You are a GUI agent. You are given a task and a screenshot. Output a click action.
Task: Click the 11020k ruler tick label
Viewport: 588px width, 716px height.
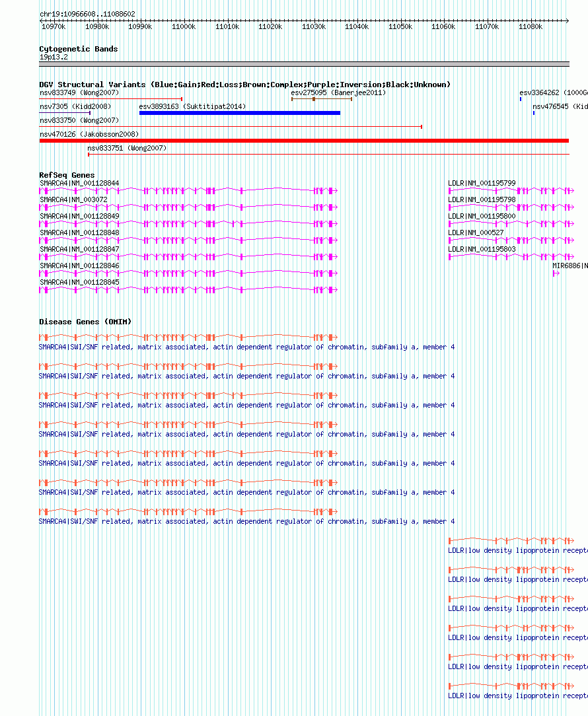tap(270, 27)
